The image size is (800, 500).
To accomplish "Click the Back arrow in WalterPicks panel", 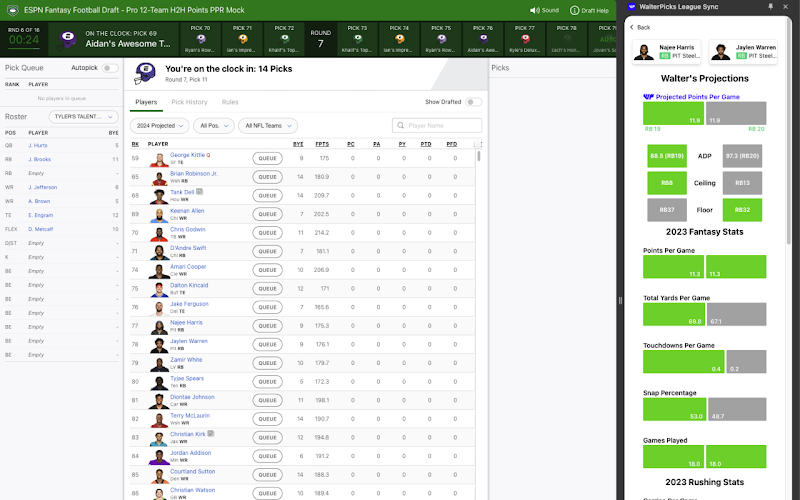I will (x=632, y=27).
